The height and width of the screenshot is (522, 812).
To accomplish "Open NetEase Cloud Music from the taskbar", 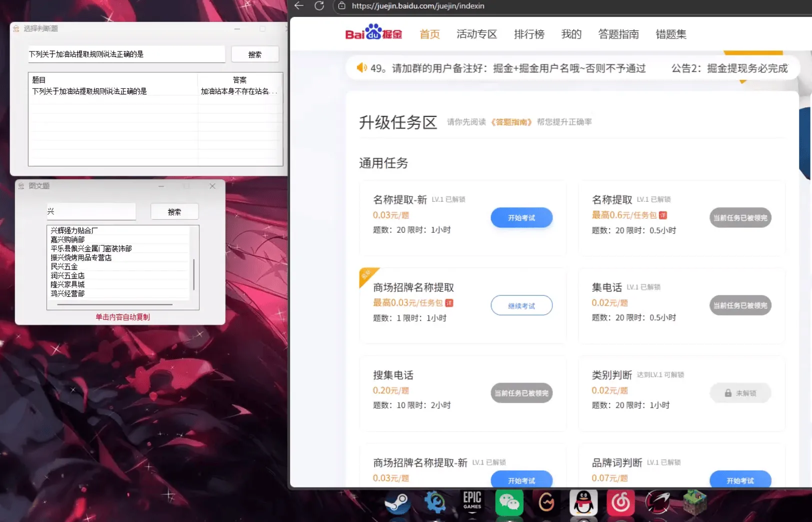I will (621, 503).
